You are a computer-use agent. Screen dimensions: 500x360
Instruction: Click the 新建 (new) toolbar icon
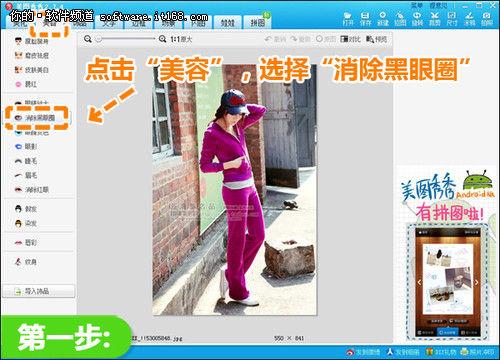point(383,19)
